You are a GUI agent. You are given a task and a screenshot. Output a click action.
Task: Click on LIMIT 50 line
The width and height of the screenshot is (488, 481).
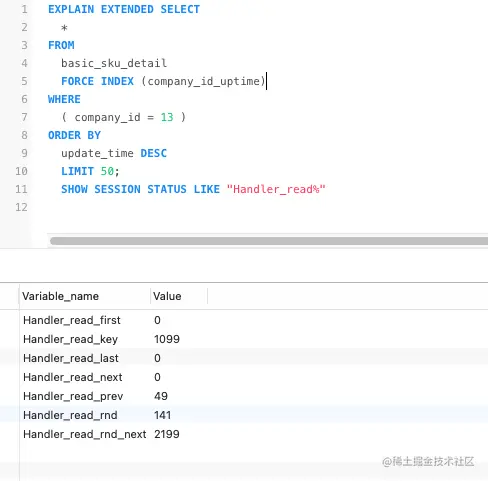pos(90,171)
